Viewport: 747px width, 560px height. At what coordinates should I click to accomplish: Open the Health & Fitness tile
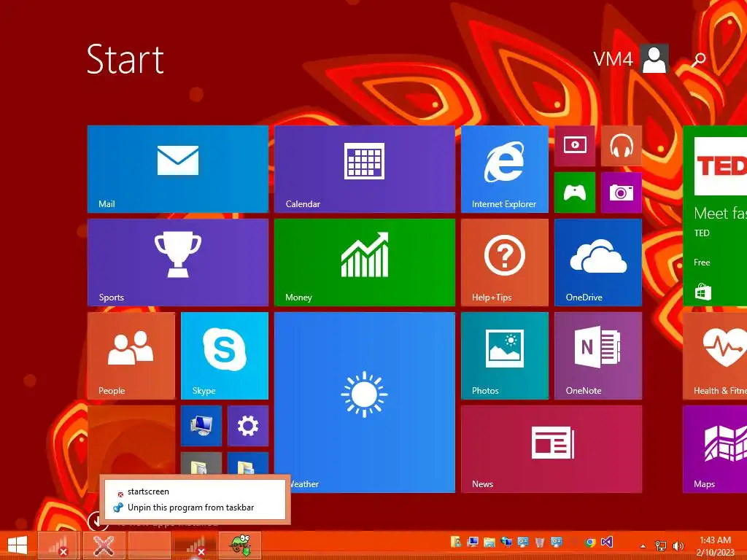(715, 356)
